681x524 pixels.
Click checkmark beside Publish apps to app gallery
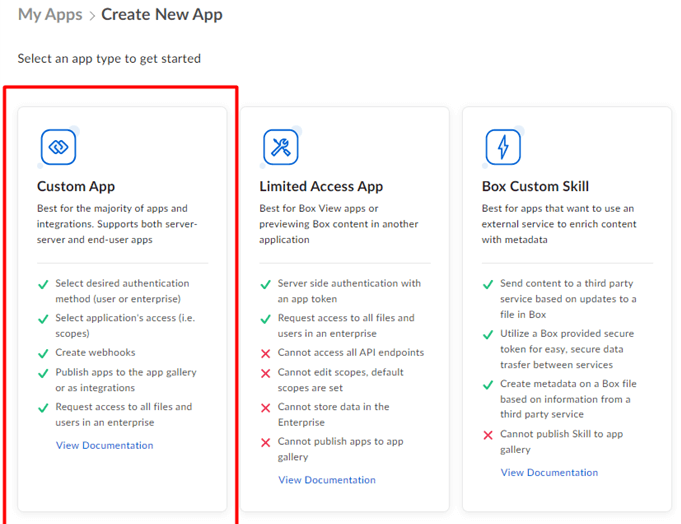click(43, 373)
